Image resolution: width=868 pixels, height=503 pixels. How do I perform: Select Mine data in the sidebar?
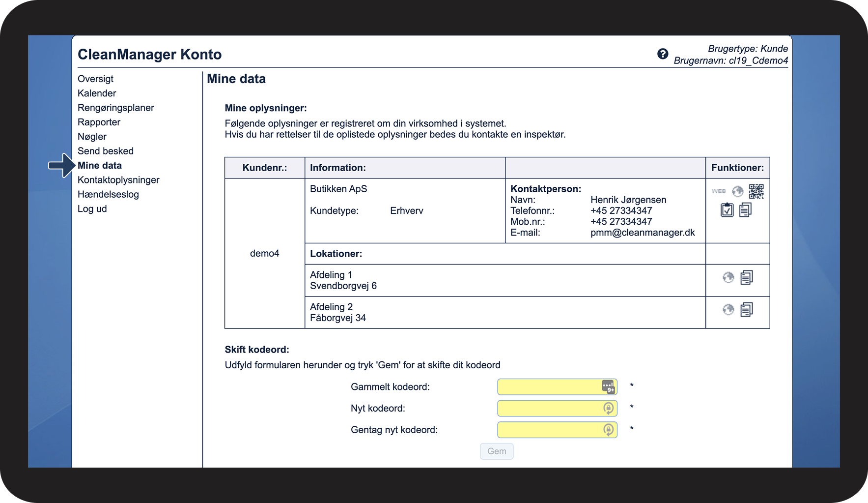[100, 166]
